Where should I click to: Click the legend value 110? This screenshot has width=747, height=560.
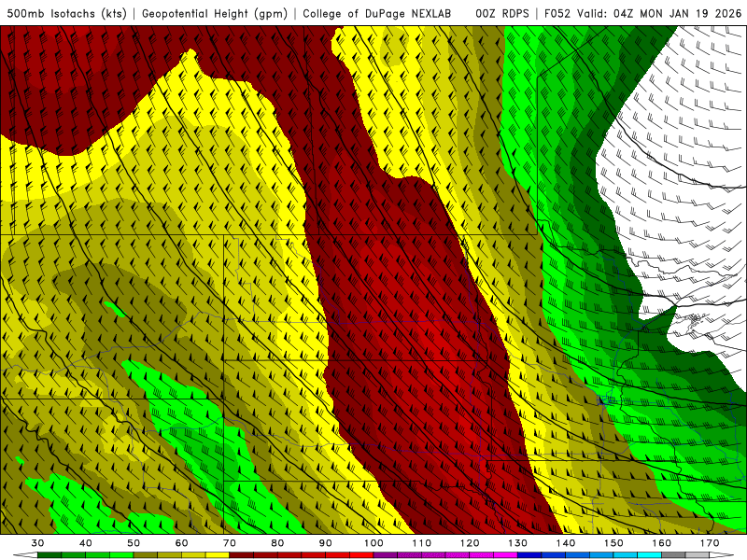click(422, 543)
